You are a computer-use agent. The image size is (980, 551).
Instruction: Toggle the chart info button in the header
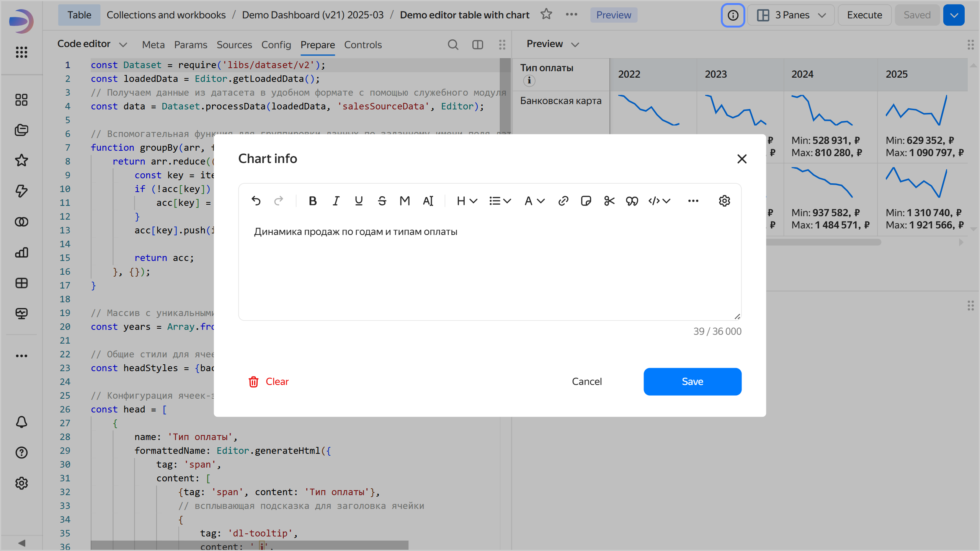click(x=733, y=15)
